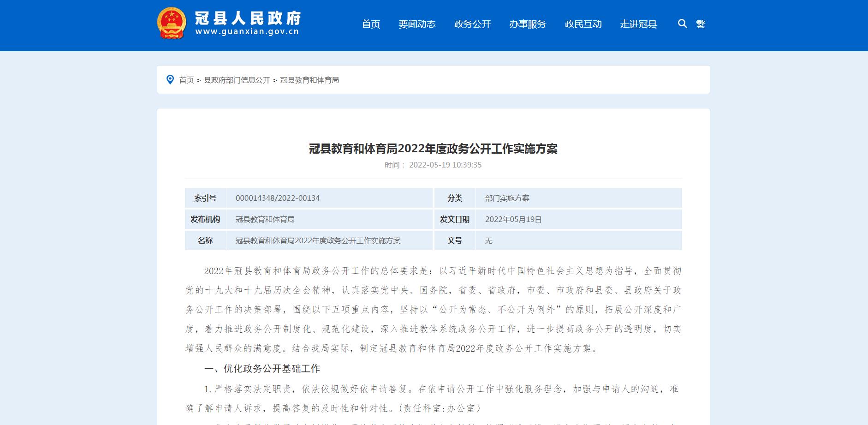Click the article title heading
The width and height of the screenshot is (868, 425).
pyautogui.click(x=433, y=149)
